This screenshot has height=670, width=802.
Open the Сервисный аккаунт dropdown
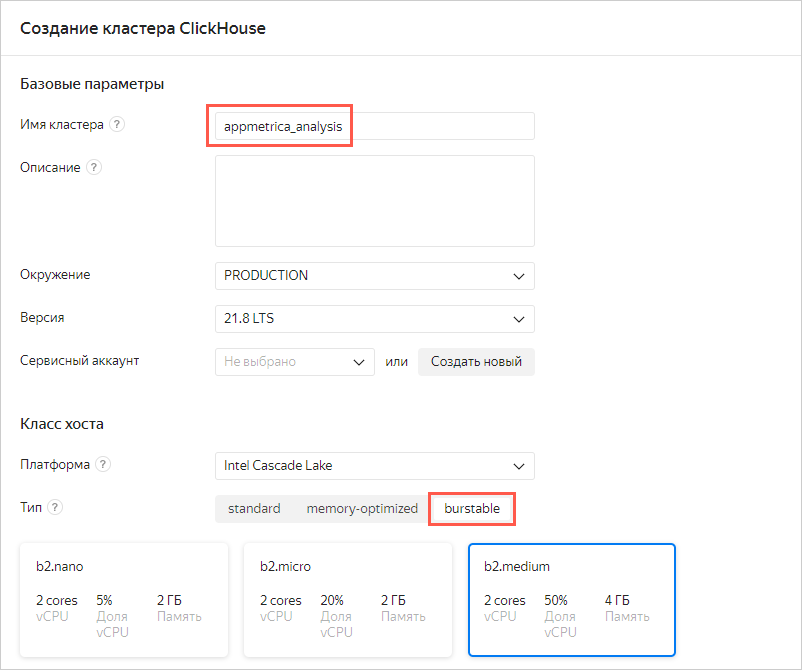pyautogui.click(x=294, y=362)
